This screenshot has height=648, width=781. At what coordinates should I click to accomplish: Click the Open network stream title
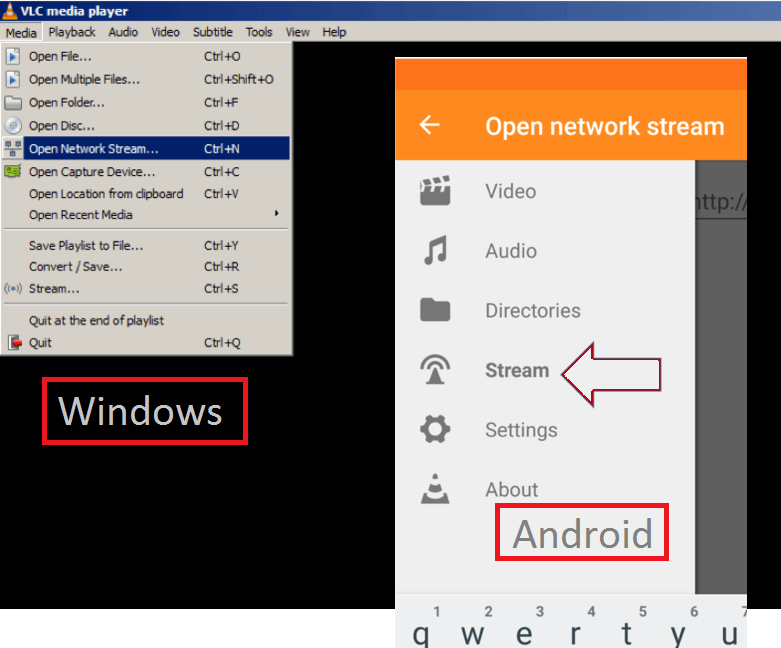click(605, 126)
